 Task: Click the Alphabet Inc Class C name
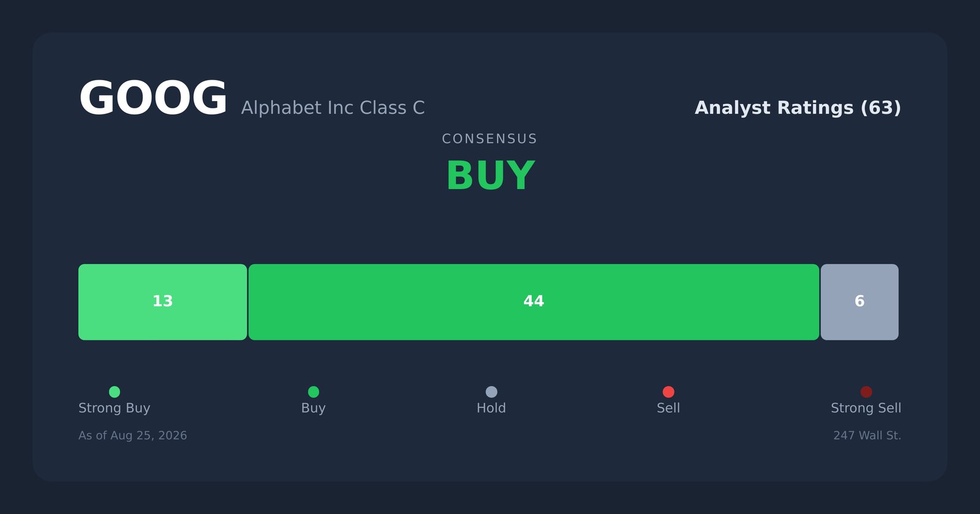pos(333,108)
